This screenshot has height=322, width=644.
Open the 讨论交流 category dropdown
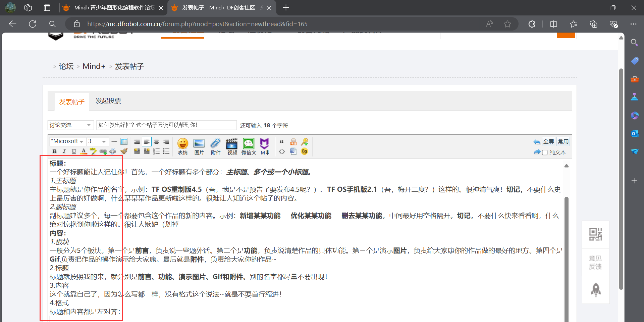pos(70,125)
